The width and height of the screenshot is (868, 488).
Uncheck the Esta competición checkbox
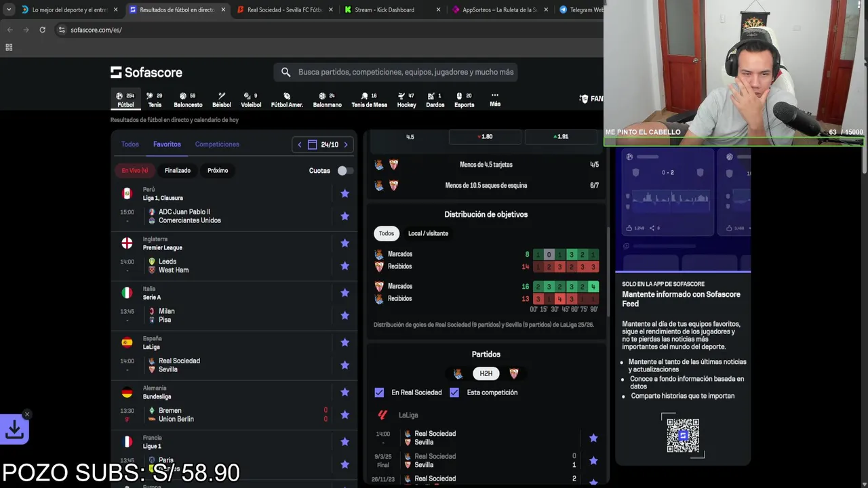[x=454, y=392]
